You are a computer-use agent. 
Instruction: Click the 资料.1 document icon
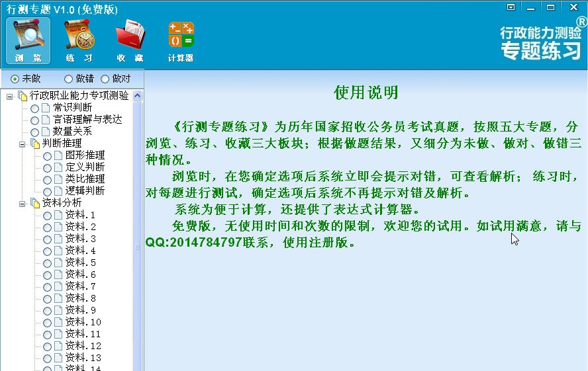pos(58,215)
